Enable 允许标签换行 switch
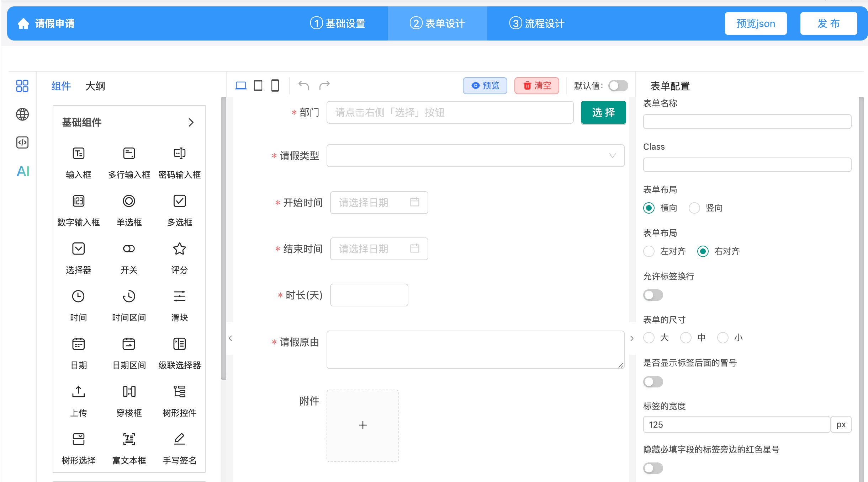The height and width of the screenshot is (482, 868). [x=653, y=295]
